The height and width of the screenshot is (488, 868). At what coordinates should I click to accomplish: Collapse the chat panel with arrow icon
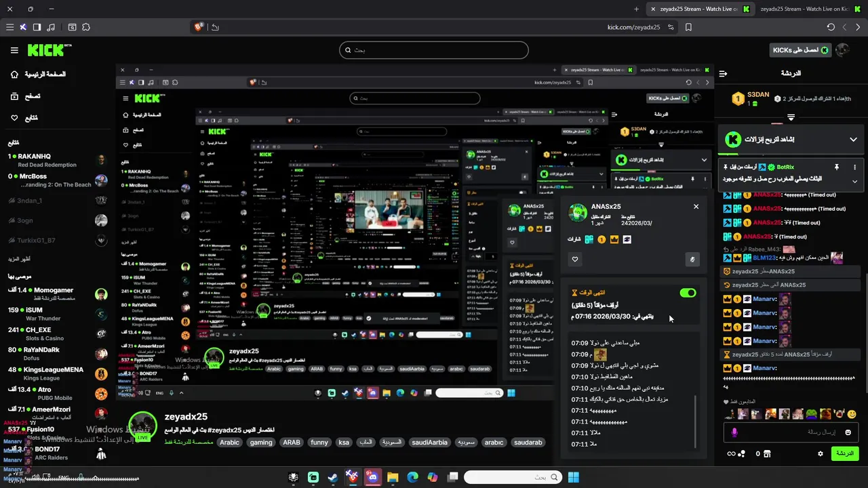click(723, 73)
